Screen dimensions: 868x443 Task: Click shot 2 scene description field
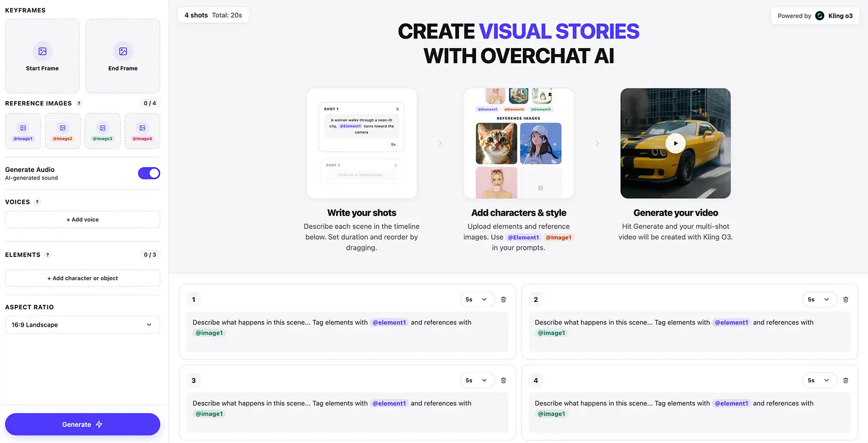(x=690, y=332)
